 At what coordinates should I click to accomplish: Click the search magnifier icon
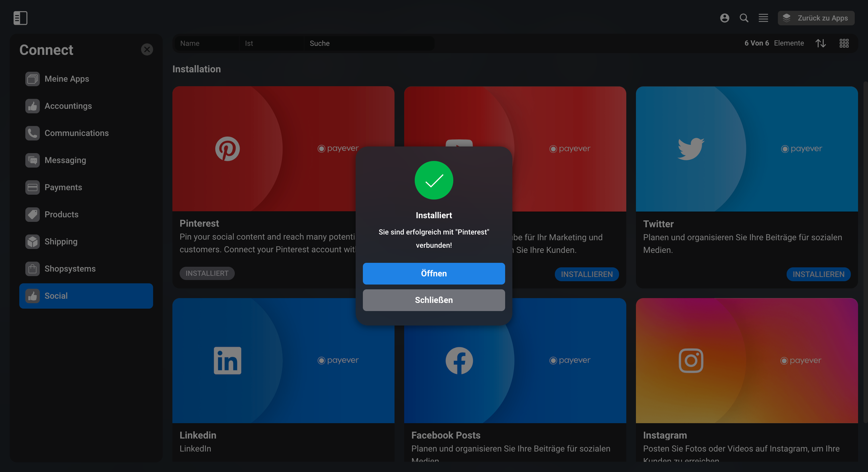click(x=744, y=18)
